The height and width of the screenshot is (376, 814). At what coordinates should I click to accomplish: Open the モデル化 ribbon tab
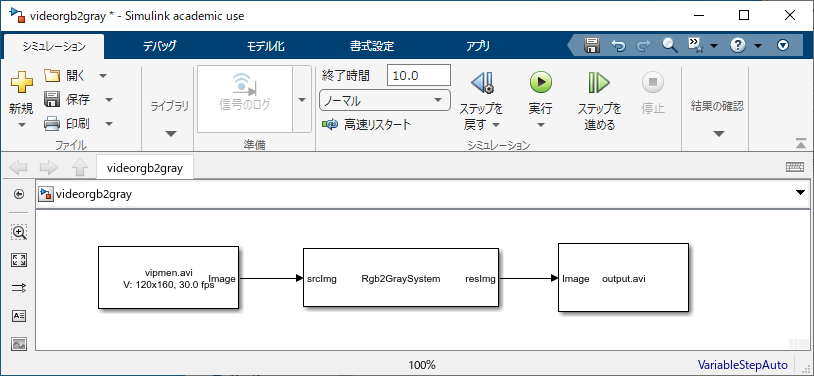pyautogui.click(x=265, y=46)
